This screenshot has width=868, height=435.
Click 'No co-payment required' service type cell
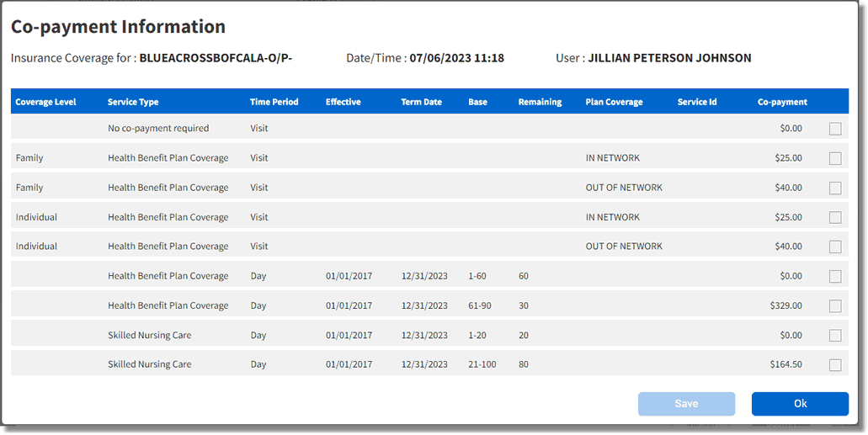pyautogui.click(x=158, y=129)
